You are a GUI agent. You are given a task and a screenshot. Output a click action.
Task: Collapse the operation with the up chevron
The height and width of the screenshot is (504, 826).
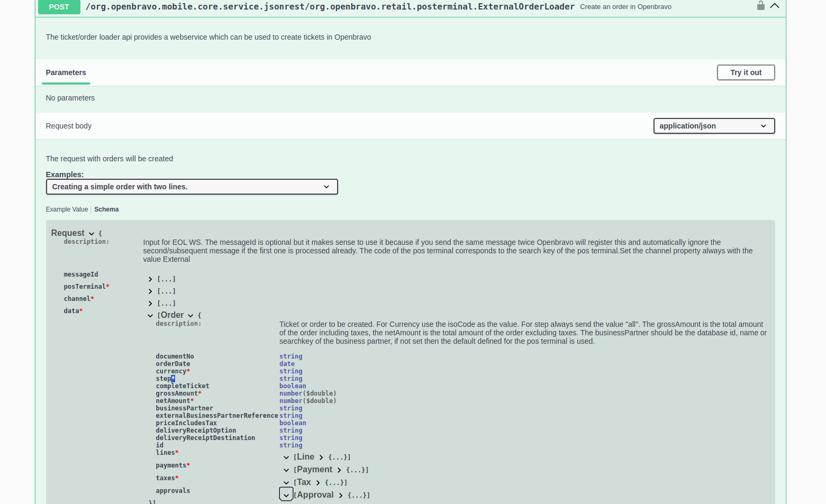pyautogui.click(x=775, y=6)
